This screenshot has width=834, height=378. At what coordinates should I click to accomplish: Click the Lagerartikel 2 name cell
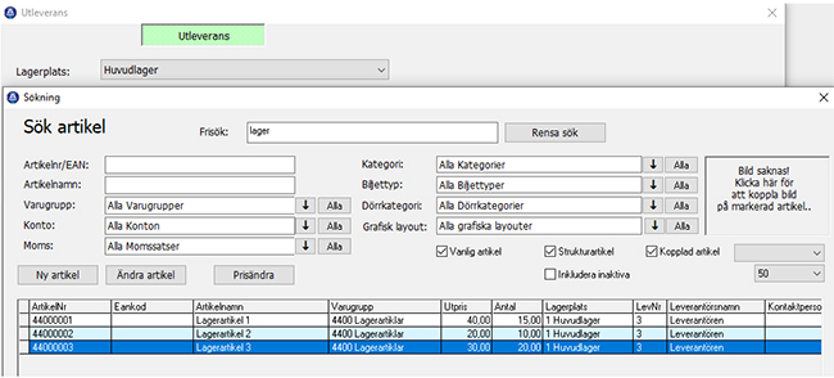(261, 334)
